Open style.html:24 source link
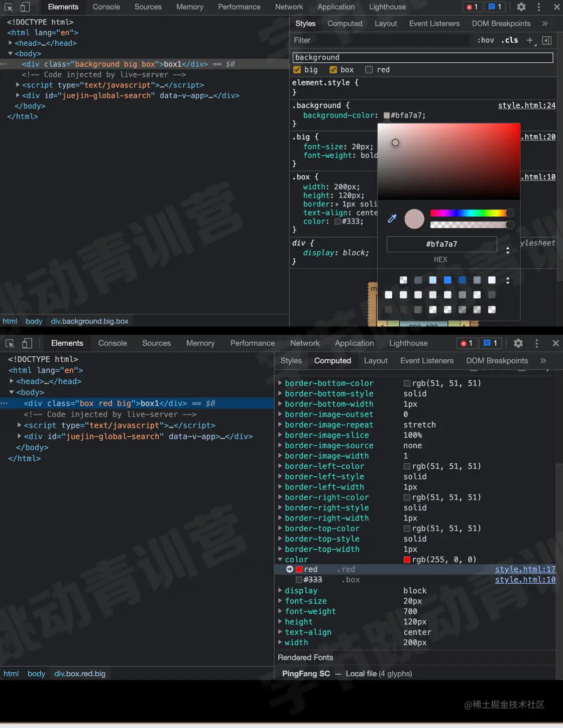Screen dimensions: 563x728 (527, 106)
